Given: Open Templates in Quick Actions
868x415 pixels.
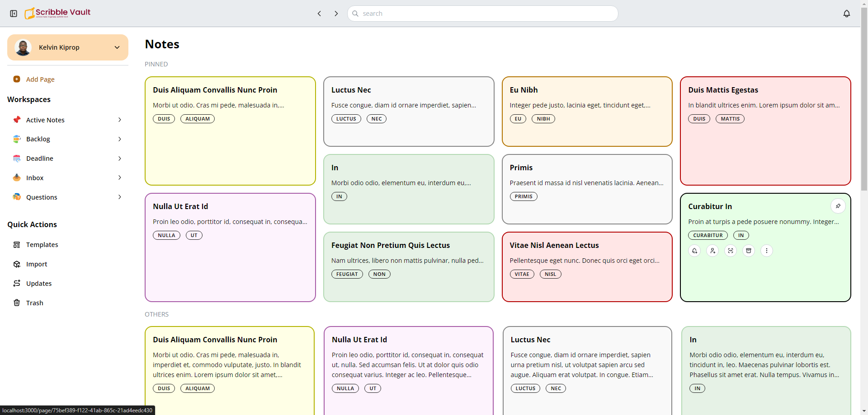Looking at the screenshot, I should (x=42, y=245).
